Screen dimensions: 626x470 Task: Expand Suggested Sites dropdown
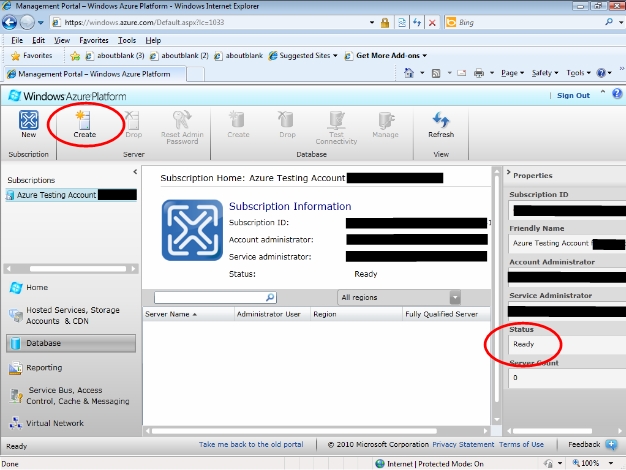(x=335, y=56)
